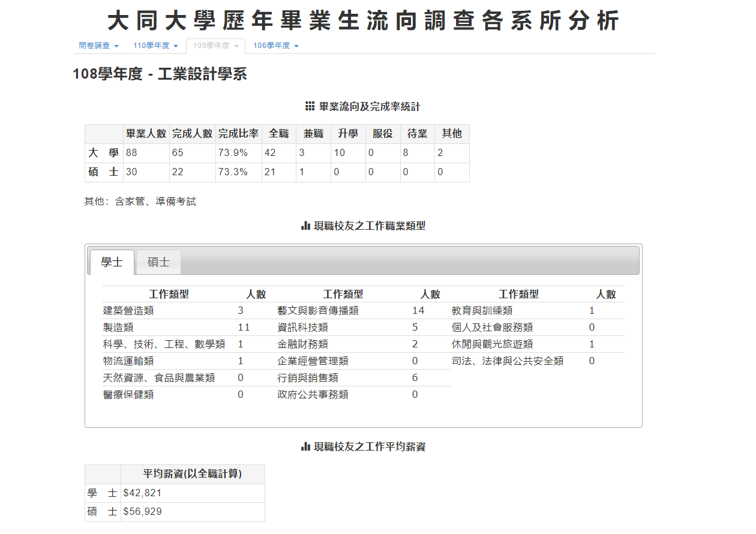The width and height of the screenshot is (756, 534).
Task: Click the 教育與訓練類 job type row
Action: 538,311
